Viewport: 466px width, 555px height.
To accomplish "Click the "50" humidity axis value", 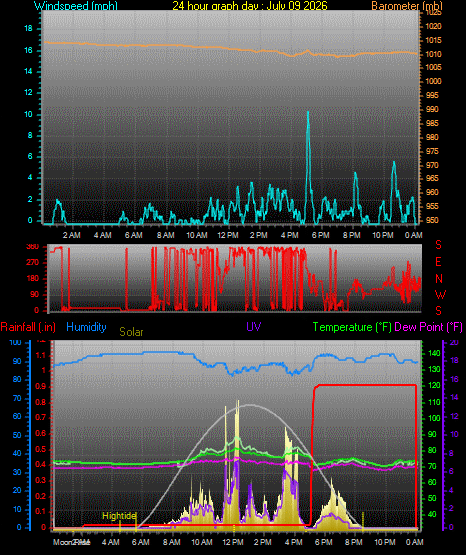I will pos(17,435).
